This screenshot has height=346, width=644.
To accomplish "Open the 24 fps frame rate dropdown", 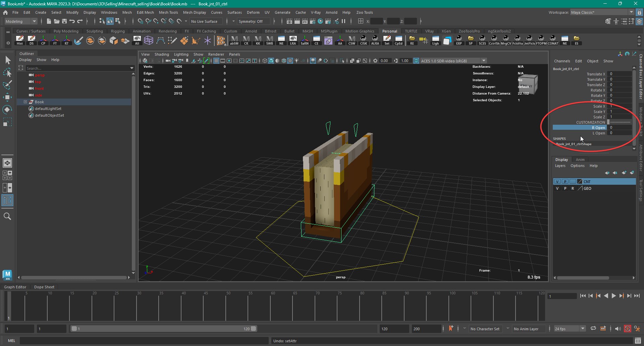I will tap(569, 329).
